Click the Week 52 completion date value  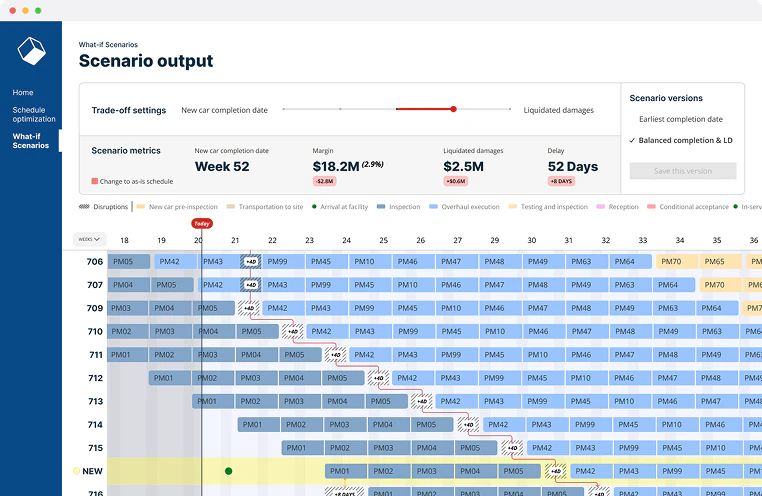click(222, 167)
